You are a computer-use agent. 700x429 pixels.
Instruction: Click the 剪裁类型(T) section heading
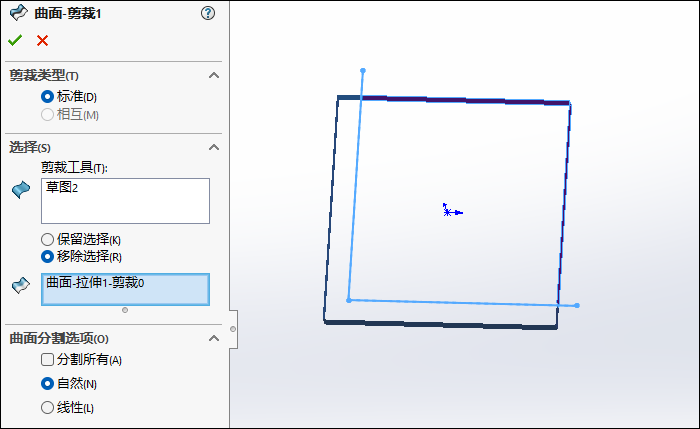tap(44, 75)
